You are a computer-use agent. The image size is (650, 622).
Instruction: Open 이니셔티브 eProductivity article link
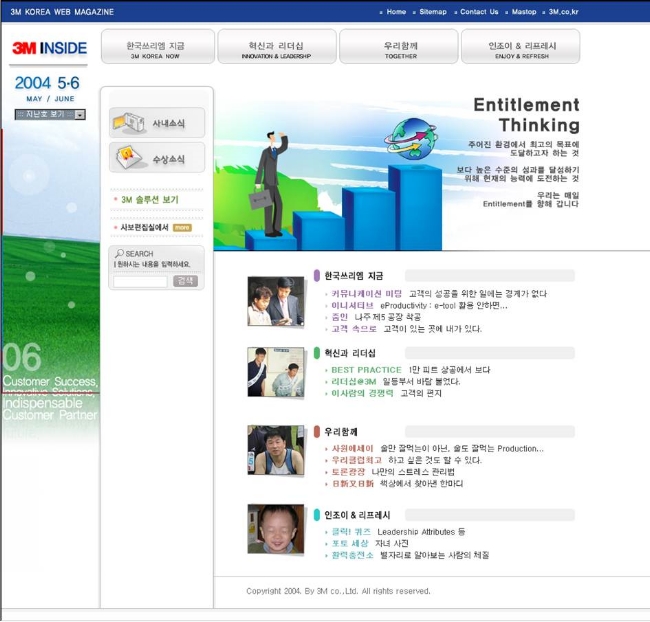419,305
